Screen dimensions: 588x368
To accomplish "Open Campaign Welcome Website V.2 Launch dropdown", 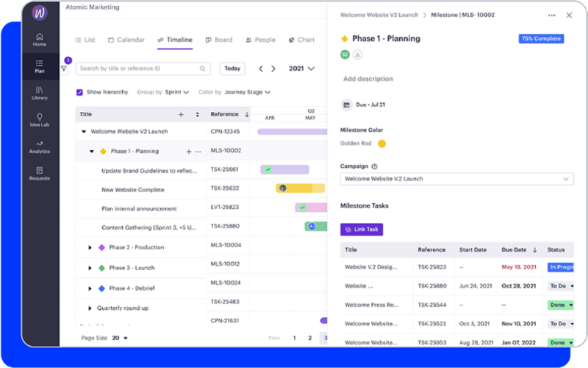I will (456, 179).
